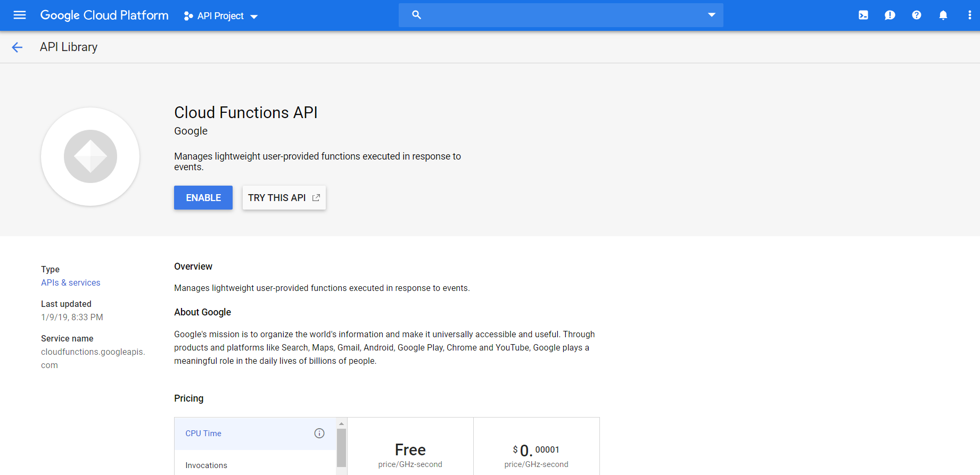Click the Cloud Functions API logo

(x=90, y=156)
